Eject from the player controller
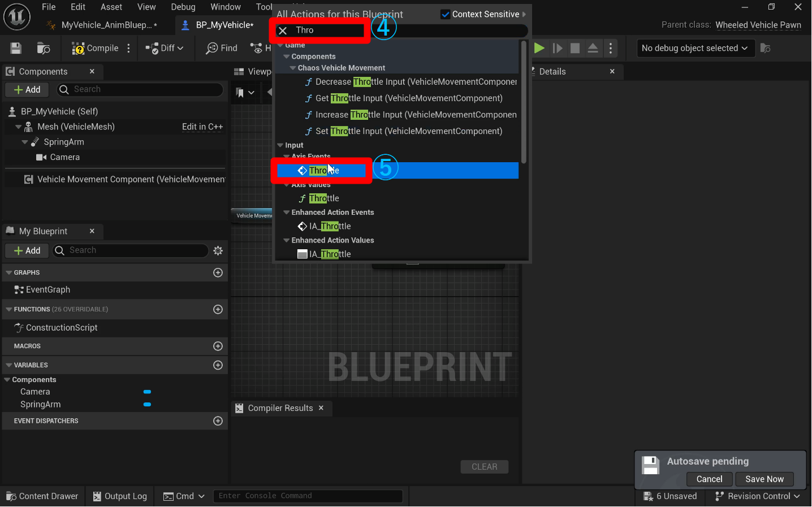 pyautogui.click(x=593, y=49)
